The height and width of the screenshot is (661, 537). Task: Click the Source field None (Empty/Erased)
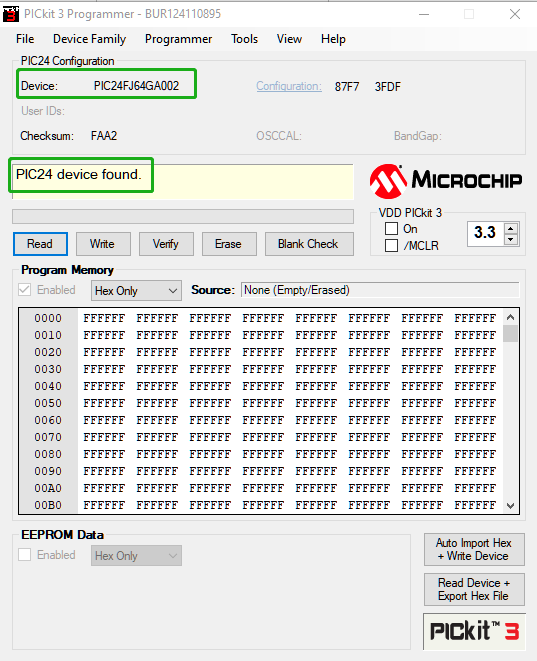click(380, 290)
